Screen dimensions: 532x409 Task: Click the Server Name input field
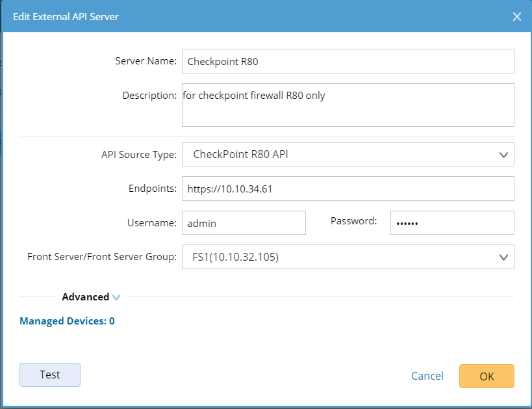[x=348, y=61]
